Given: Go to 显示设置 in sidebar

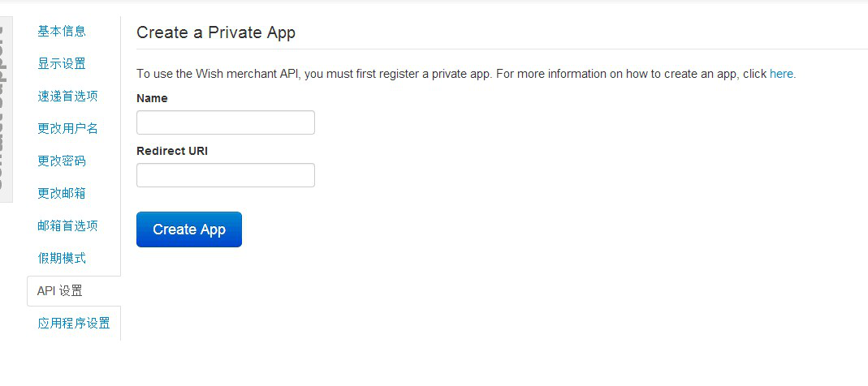Looking at the screenshot, I should (x=62, y=64).
